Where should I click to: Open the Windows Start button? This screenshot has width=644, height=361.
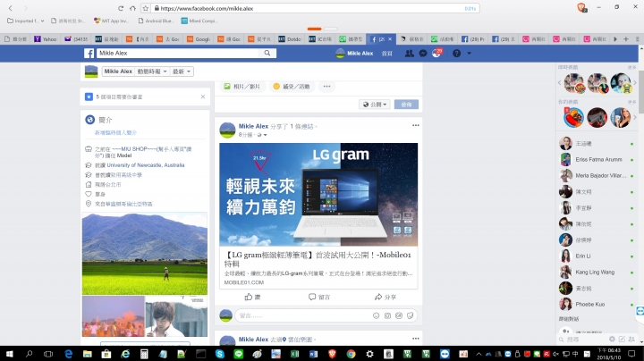point(9,354)
